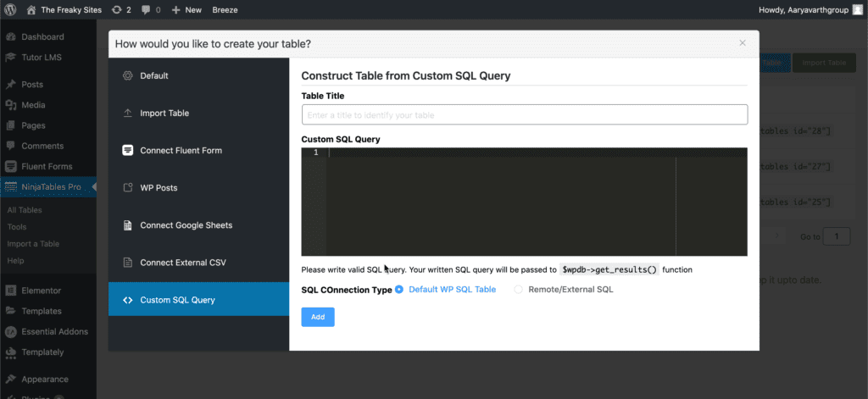Focus the Table Title input field
This screenshot has width=868, height=399.
pyautogui.click(x=525, y=114)
